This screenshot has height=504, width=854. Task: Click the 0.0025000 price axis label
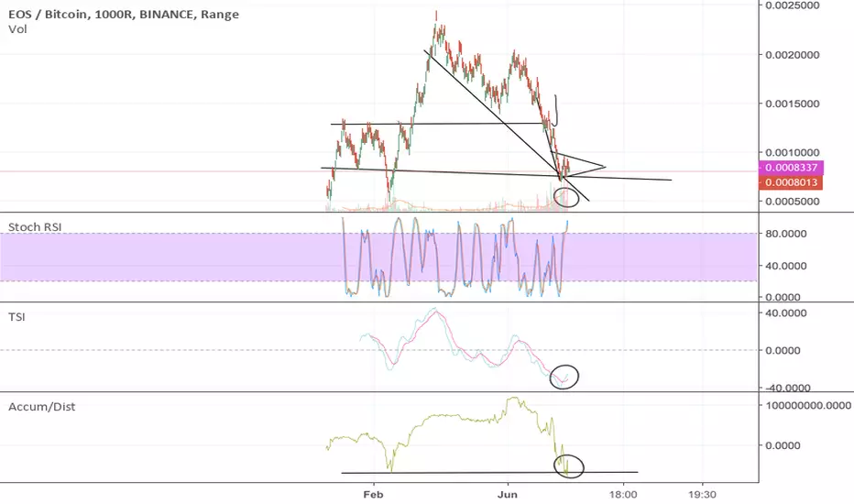(793, 5)
